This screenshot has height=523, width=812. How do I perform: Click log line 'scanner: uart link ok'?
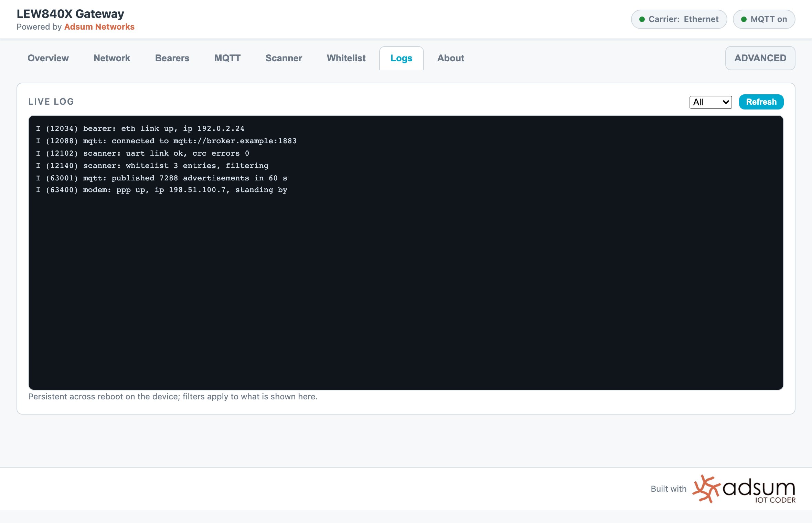coord(142,153)
